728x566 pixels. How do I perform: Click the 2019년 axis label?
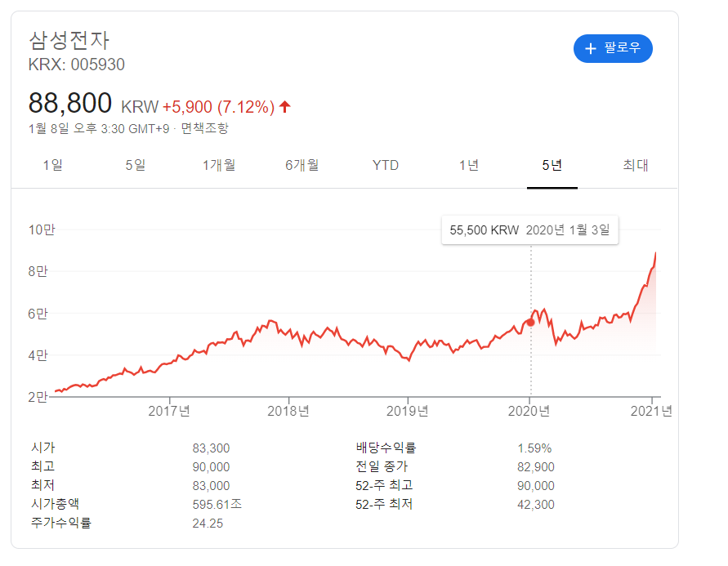407,411
